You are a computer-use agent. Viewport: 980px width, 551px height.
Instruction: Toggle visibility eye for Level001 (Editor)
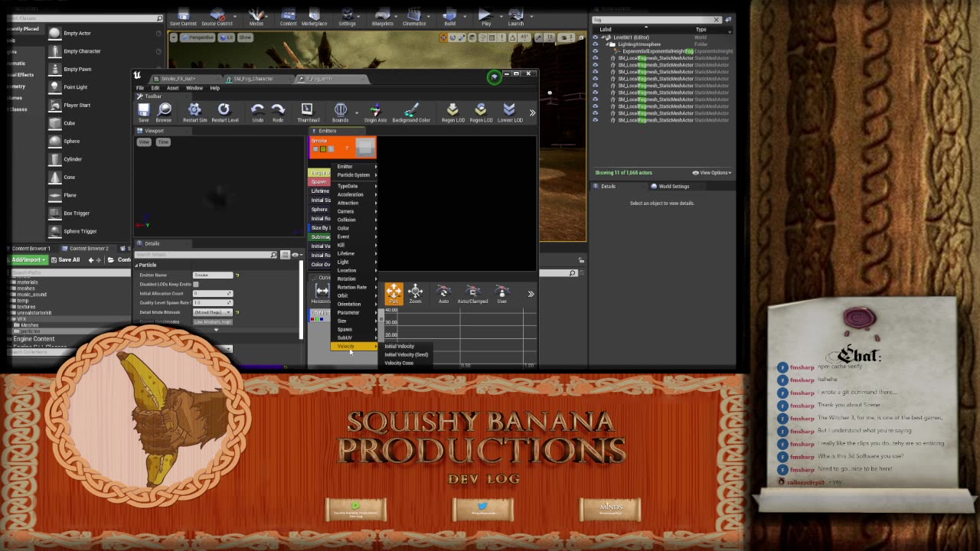pyautogui.click(x=596, y=37)
